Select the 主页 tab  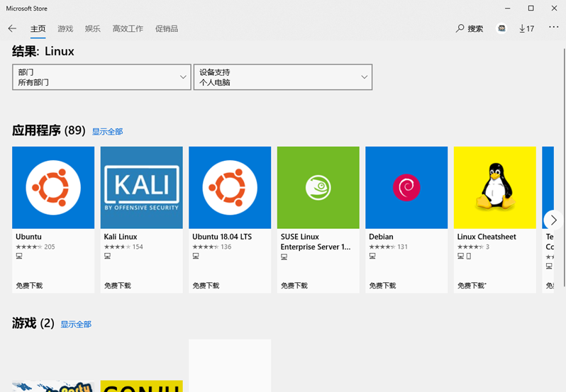pos(38,29)
